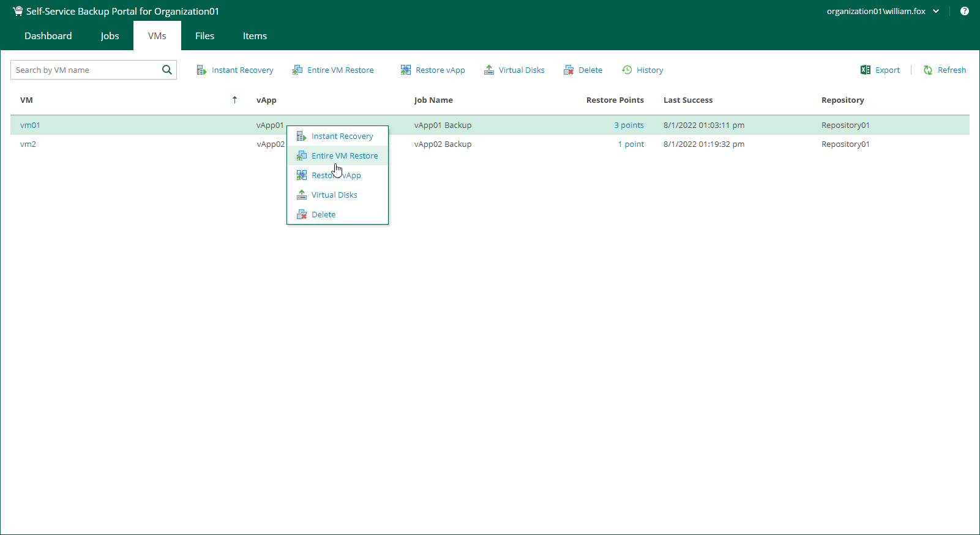Open the Items tab
This screenshot has height=535, width=980.
pos(255,36)
